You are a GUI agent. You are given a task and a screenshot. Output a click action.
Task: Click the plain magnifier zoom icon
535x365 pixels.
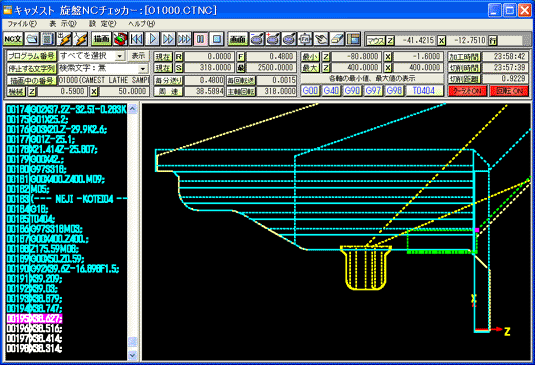(x=289, y=39)
